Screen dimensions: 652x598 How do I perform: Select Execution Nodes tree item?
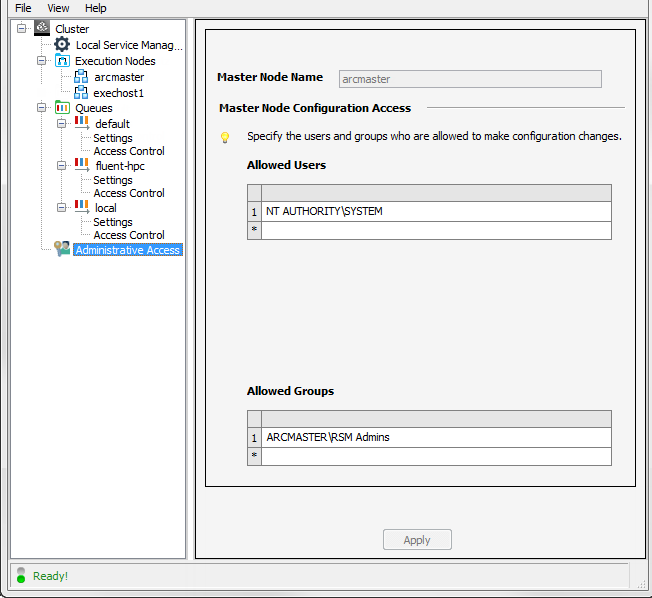(115, 61)
